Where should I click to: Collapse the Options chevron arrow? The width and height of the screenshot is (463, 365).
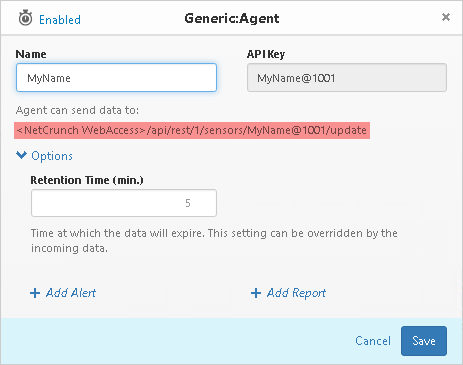[22, 155]
